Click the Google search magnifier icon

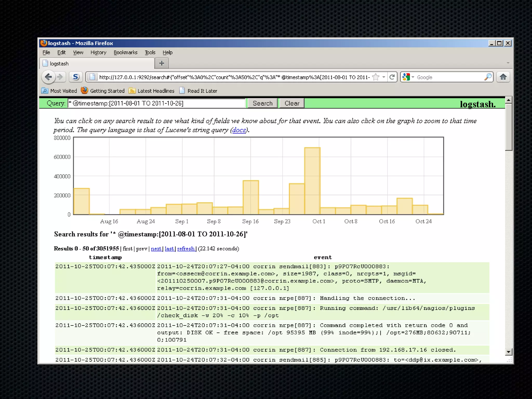pos(488,77)
